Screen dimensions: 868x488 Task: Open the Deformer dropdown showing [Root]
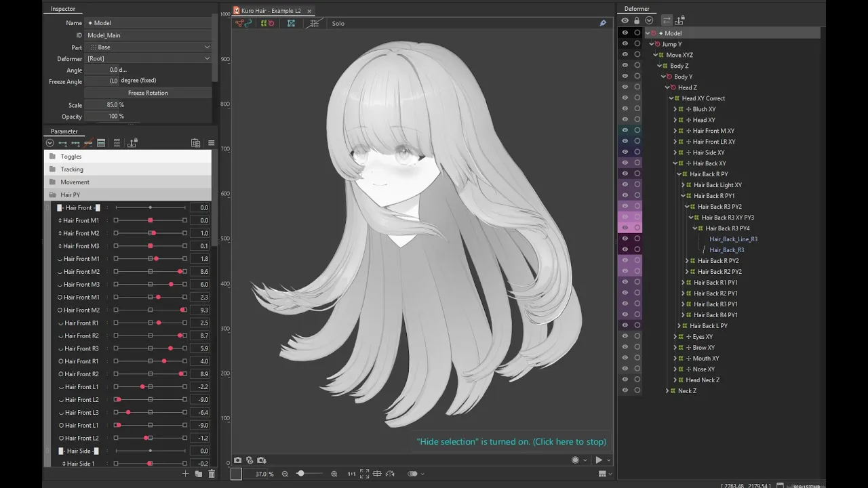[148, 59]
